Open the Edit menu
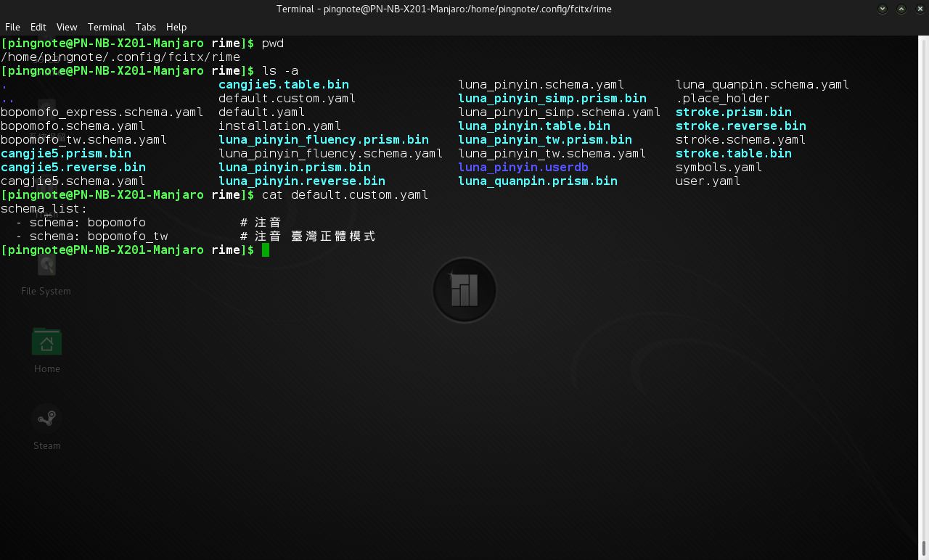Image resolution: width=929 pixels, height=560 pixels. pos(38,27)
